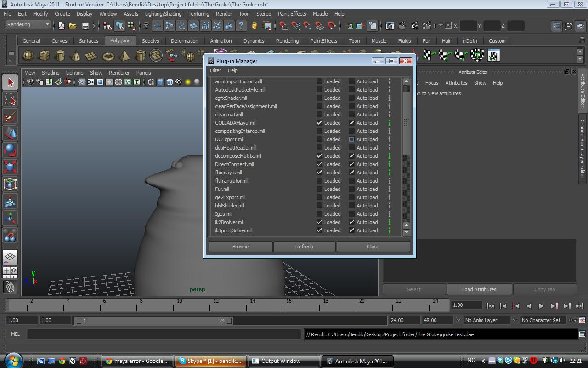
Task: Pick the Rotate tool in the toolbox
Action: pyautogui.click(x=10, y=150)
